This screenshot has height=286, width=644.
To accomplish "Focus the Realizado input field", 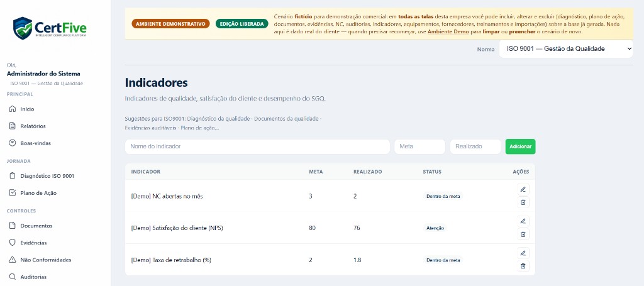I will click(475, 146).
